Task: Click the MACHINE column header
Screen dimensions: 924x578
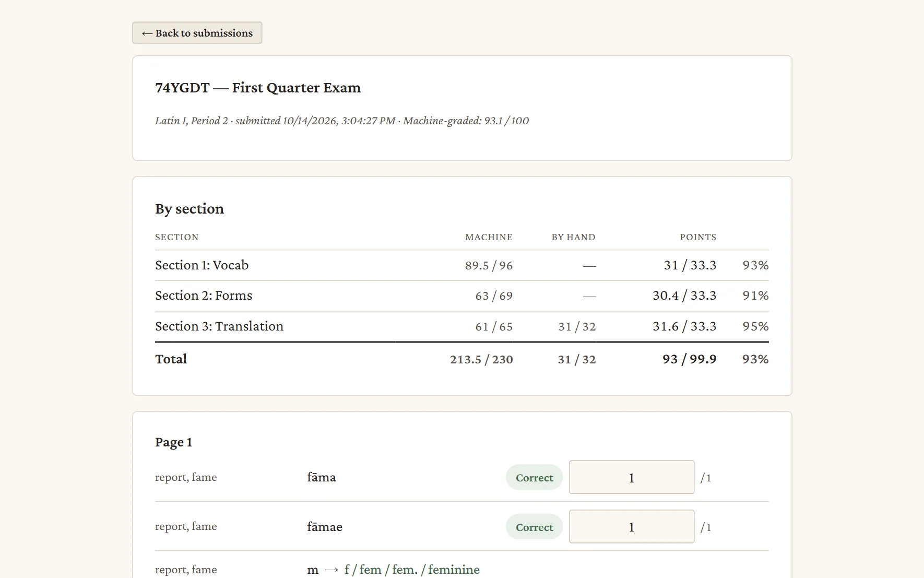Action: pos(489,237)
